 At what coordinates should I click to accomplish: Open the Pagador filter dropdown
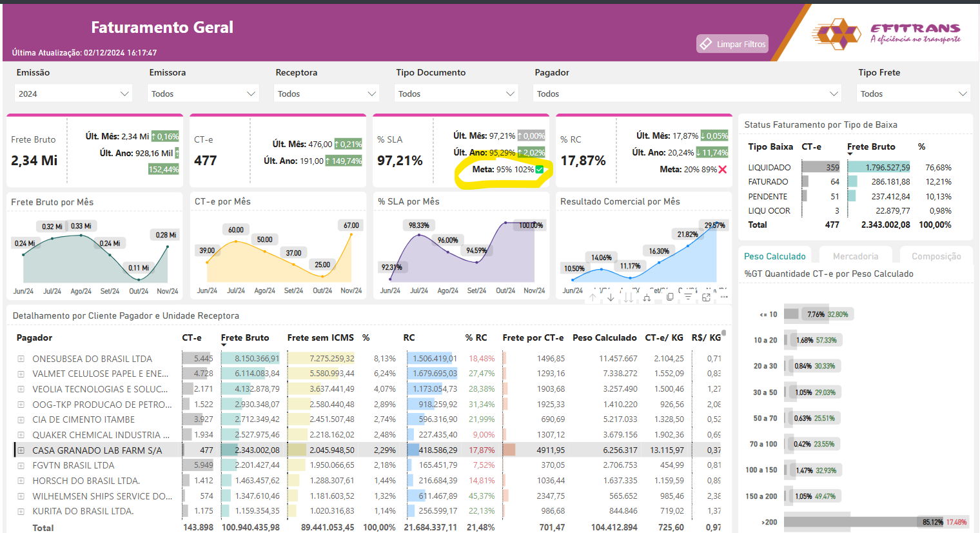687,94
